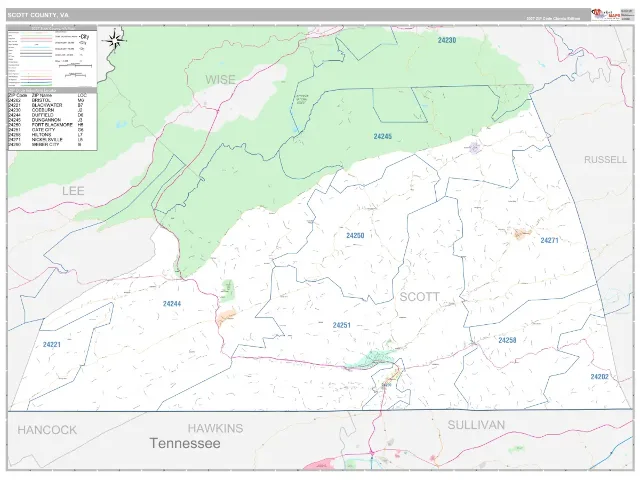Click the ZIP Code Edition subtitle

[553, 19]
